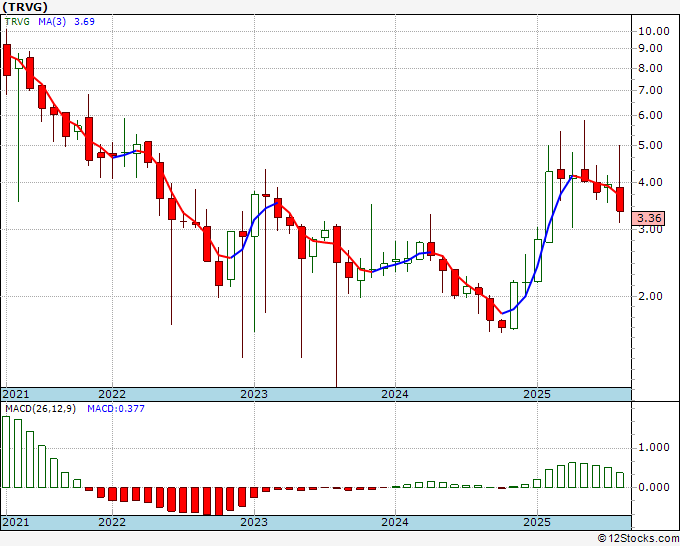Select 2023 on the MACD panel timeline
The image size is (680, 546).
(254, 522)
